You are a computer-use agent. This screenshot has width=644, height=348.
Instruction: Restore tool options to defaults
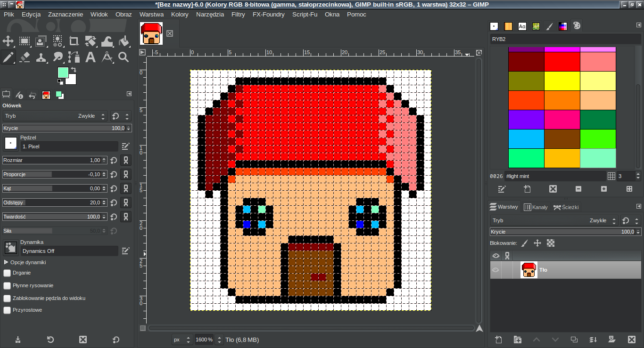coord(116,340)
